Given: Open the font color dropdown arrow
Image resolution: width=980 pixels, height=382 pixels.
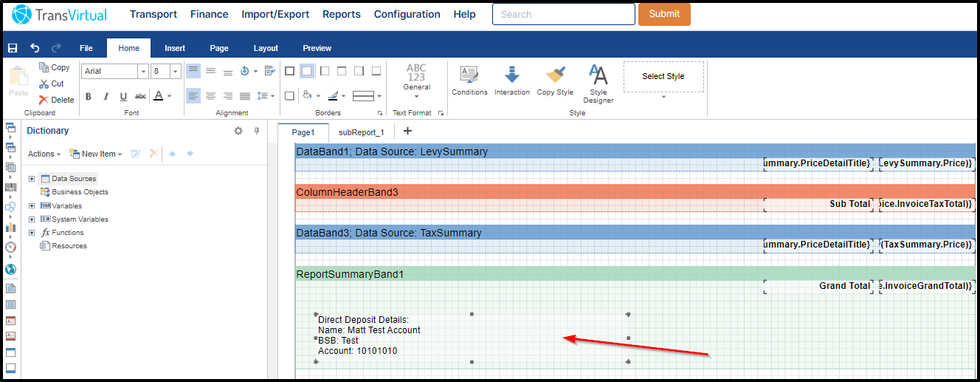Looking at the screenshot, I should coord(169,96).
